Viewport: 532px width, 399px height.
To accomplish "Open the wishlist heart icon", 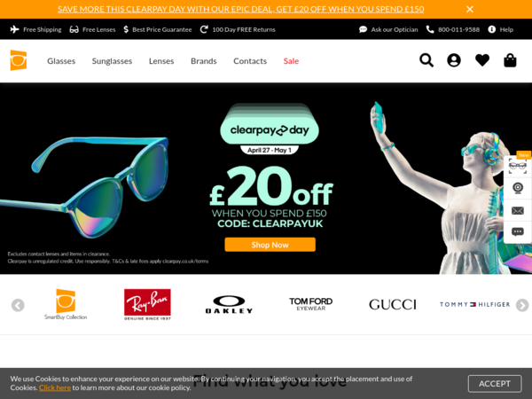I will (x=482, y=60).
